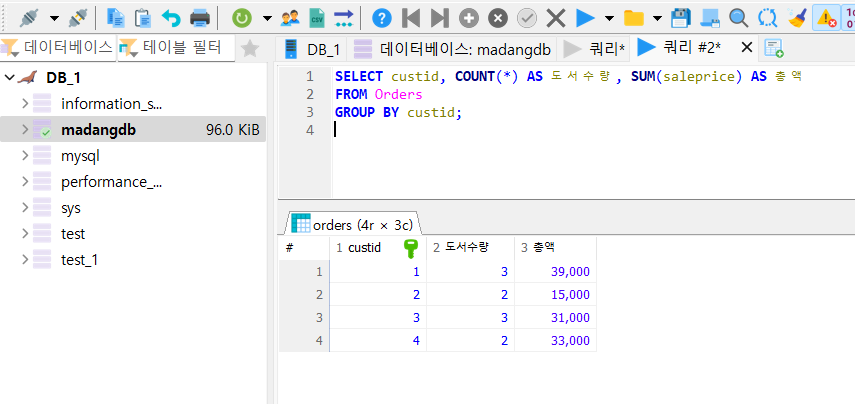Insert row with the plus circle icon
The width and height of the screenshot is (855, 404).
[x=468, y=19]
